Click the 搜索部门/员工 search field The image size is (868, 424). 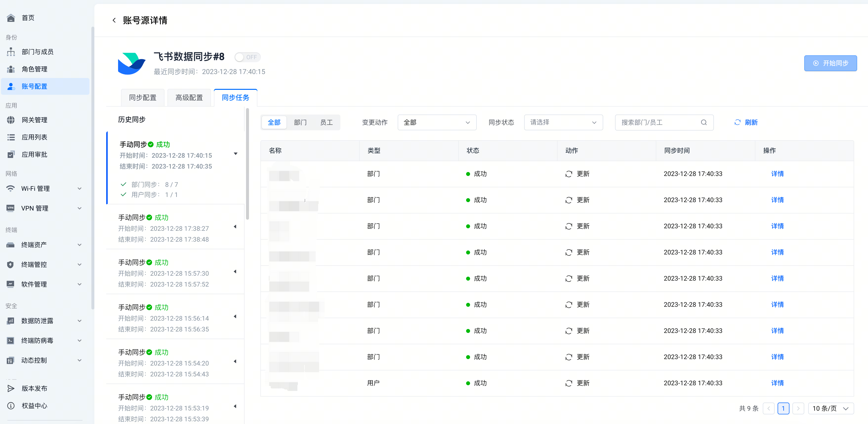click(657, 123)
